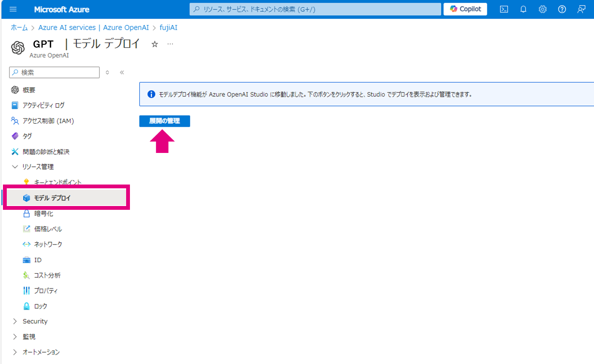Image resolution: width=594 pixels, height=364 pixels.
Task: Open コスト分析
Action: click(47, 275)
